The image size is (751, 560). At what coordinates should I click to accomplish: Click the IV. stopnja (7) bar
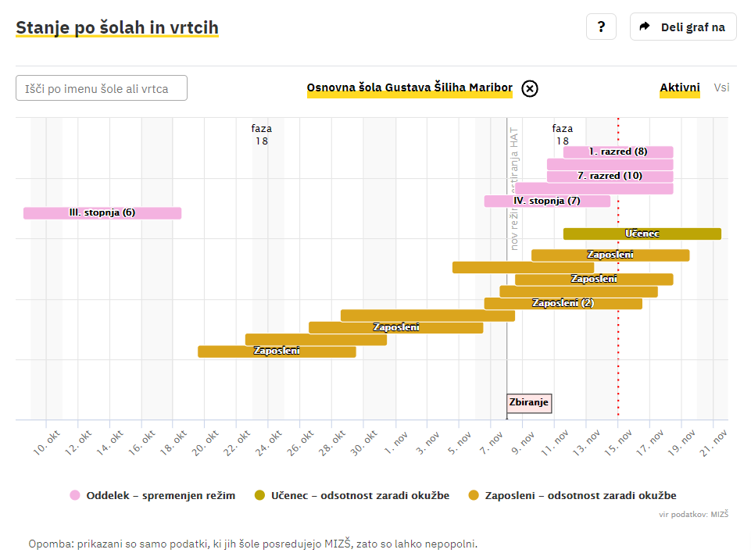click(547, 201)
